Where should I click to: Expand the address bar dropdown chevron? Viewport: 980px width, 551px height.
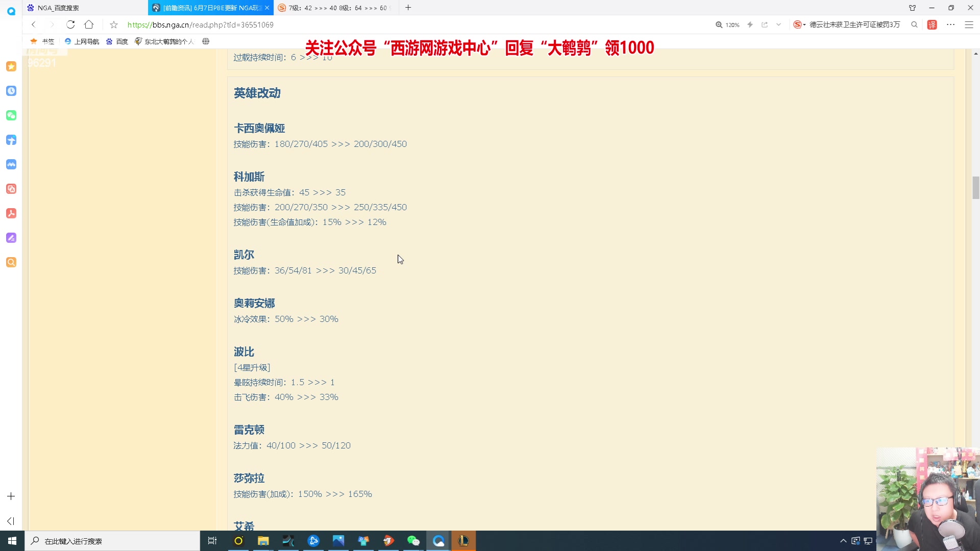pyautogui.click(x=778, y=24)
